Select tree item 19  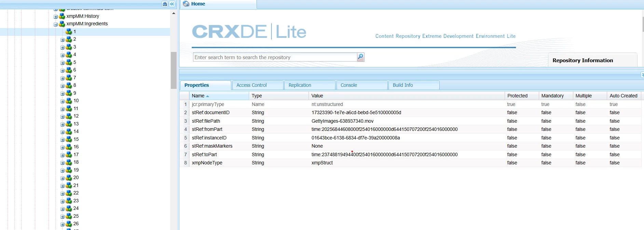(76, 170)
